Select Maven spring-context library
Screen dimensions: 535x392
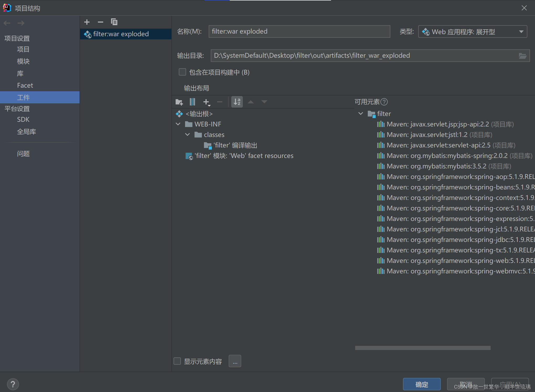[456, 198]
